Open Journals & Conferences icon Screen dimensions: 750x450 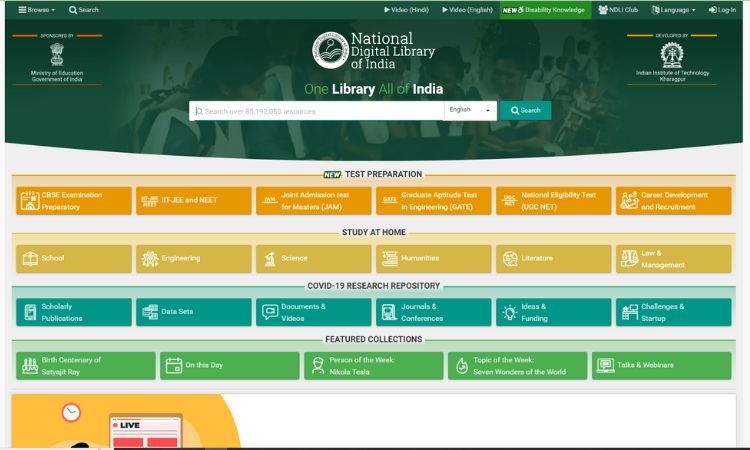(389, 312)
